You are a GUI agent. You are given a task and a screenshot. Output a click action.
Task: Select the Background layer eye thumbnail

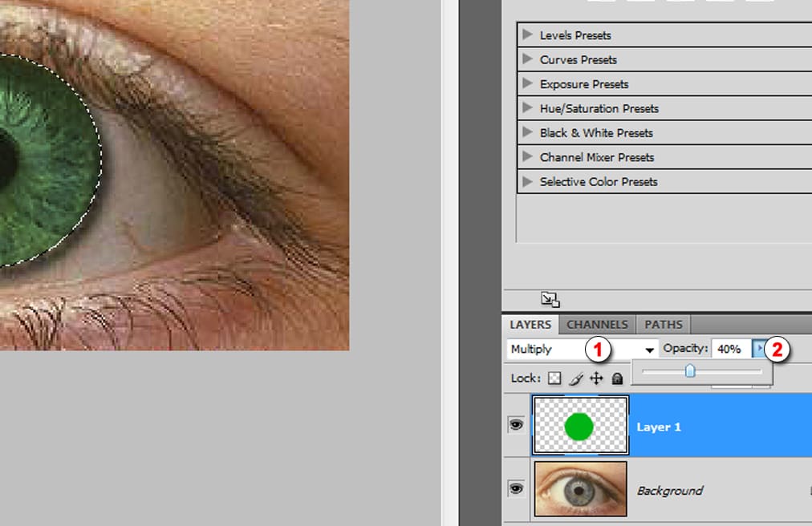[x=579, y=488]
